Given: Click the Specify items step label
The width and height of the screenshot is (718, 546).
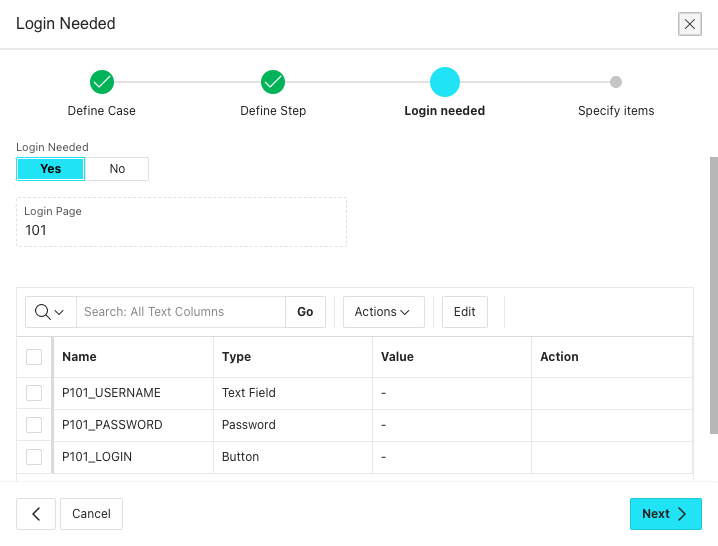Looking at the screenshot, I should (616, 111).
